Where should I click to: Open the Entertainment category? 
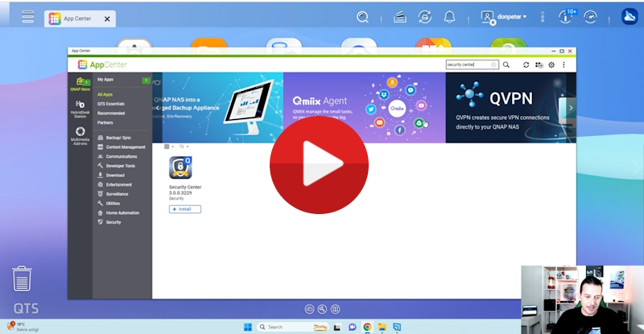coord(114,185)
